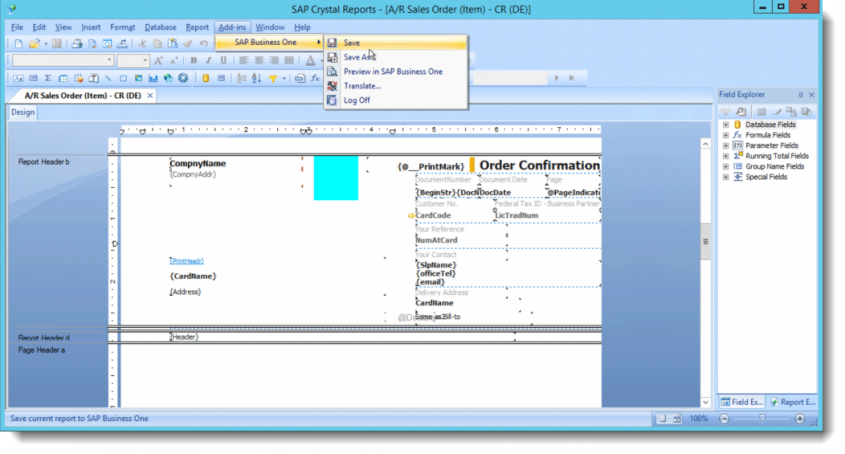Open the font name dropdown

pyautogui.click(x=109, y=60)
